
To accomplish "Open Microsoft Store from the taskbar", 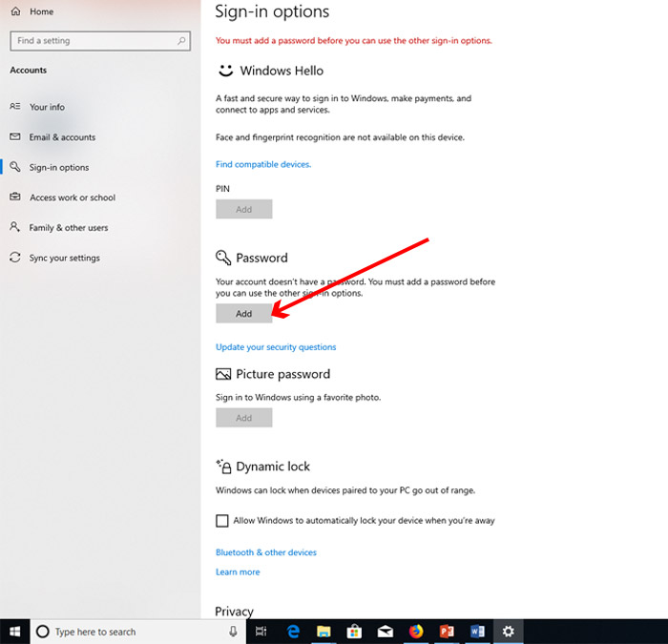I will click(x=354, y=632).
